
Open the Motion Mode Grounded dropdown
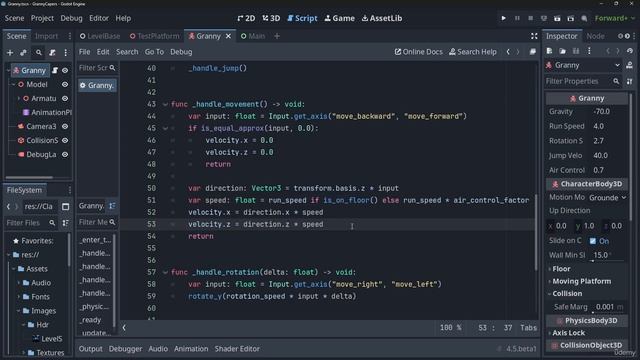pyautogui.click(x=607, y=198)
